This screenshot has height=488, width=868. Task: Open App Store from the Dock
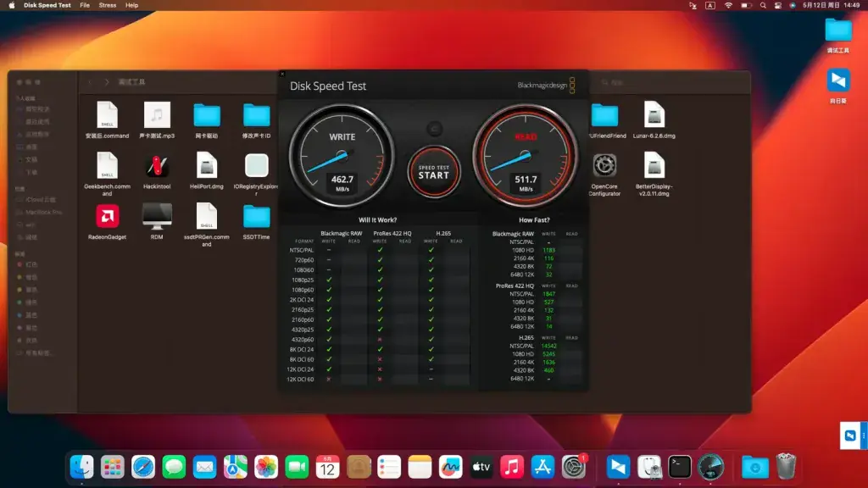click(542, 467)
